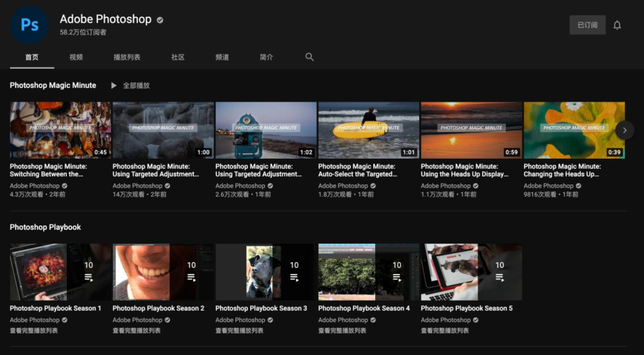Image resolution: width=644 pixels, height=355 pixels.
Task: Click the notification bell icon
Action: click(x=617, y=25)
